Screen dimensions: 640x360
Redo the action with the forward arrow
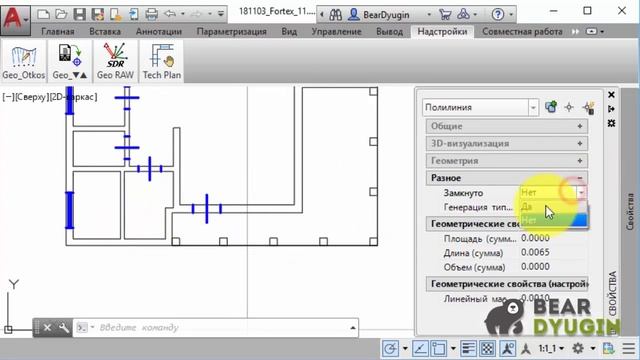197,14
